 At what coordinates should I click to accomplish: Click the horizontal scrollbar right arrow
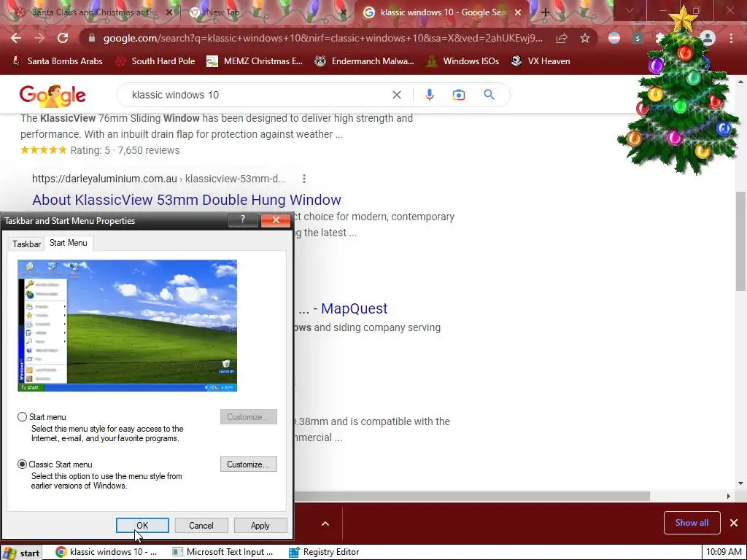(729, 496)
